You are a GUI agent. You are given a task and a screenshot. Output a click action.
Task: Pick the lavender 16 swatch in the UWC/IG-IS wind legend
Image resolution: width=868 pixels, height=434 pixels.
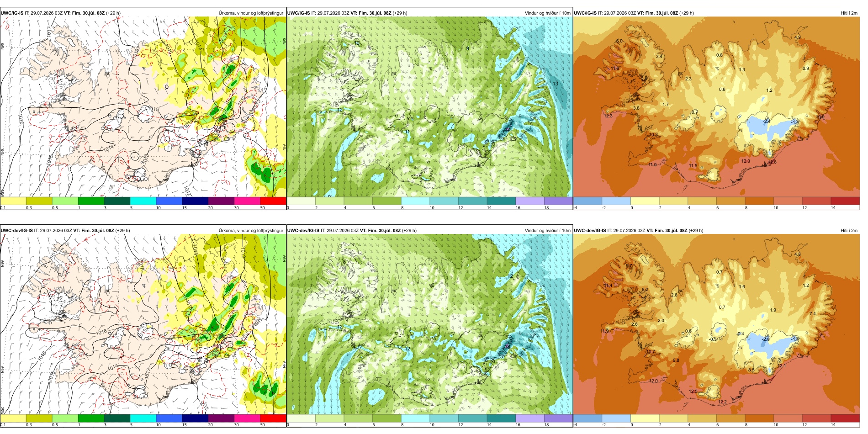[x=530, y=201]
